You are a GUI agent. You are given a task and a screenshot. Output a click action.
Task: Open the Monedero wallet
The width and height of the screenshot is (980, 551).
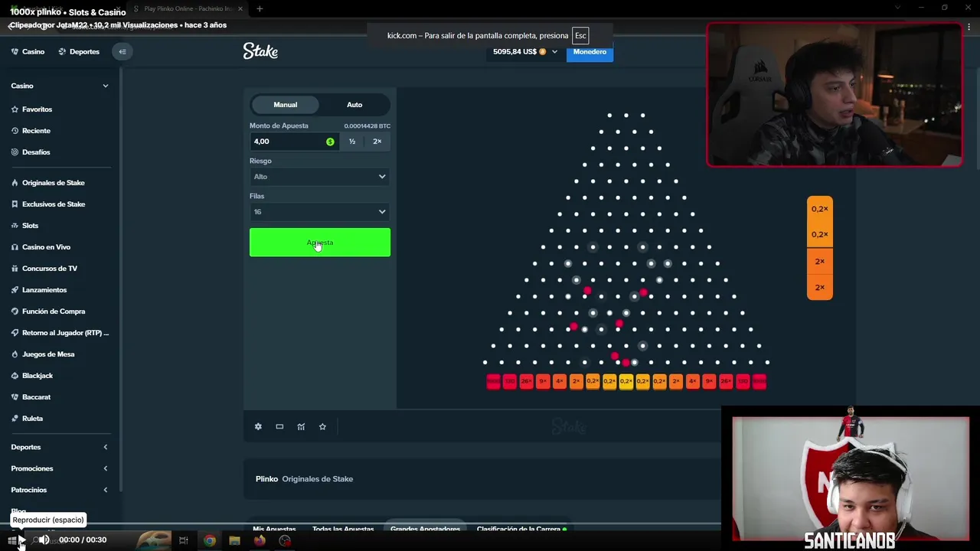[590, 51]
